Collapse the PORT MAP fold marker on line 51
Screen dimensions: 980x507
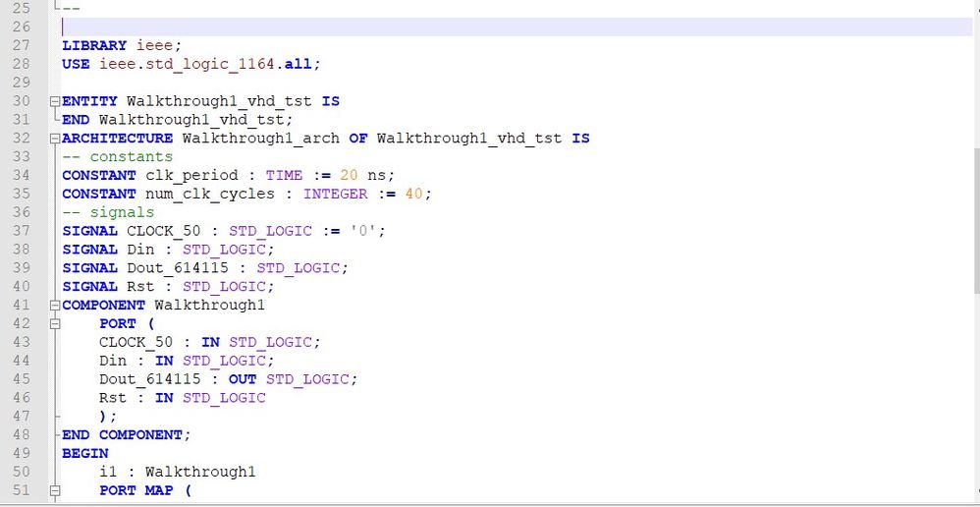click(55, 491)
